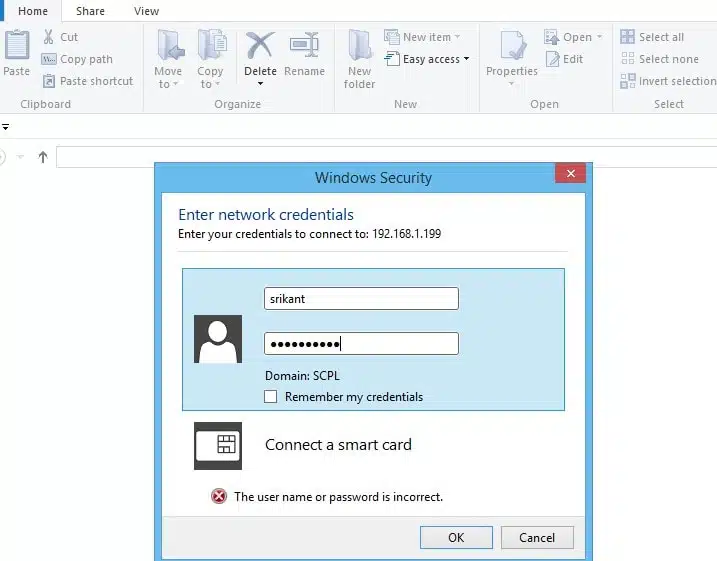717x561 pixels.
Task: Click the New item icon
Action: [x=391, y=37]
